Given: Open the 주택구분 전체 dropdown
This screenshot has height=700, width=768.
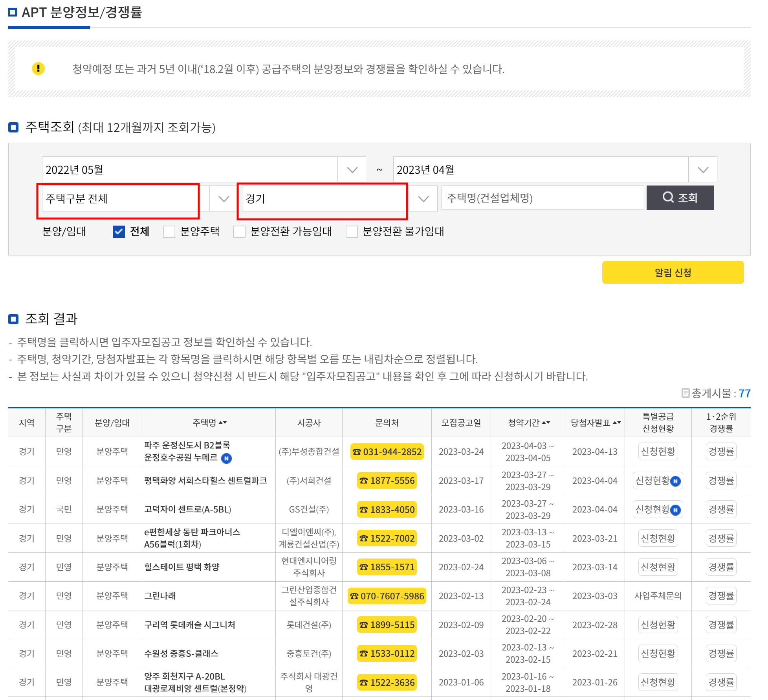Looking at the screenshot, I should [139, 198].
